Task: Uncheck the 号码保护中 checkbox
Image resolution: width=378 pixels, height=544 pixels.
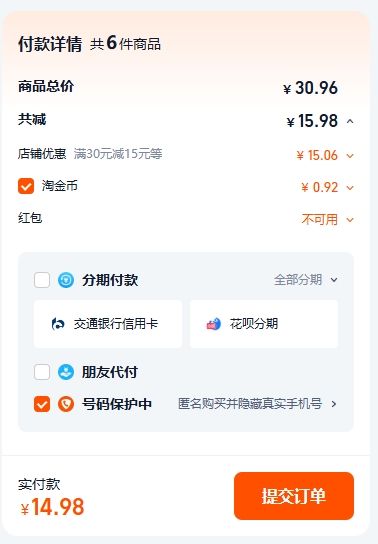Action: [x=42, y=404]
